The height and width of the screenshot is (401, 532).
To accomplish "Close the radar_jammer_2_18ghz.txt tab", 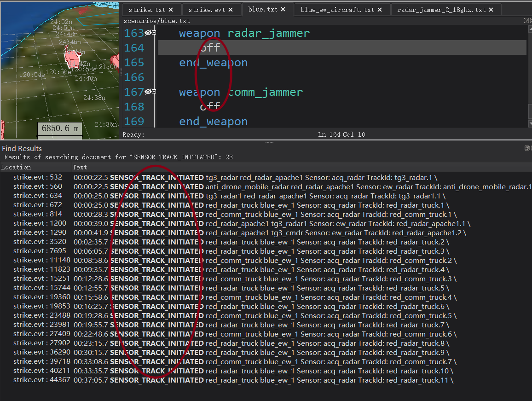I will (x=491, y=10).
